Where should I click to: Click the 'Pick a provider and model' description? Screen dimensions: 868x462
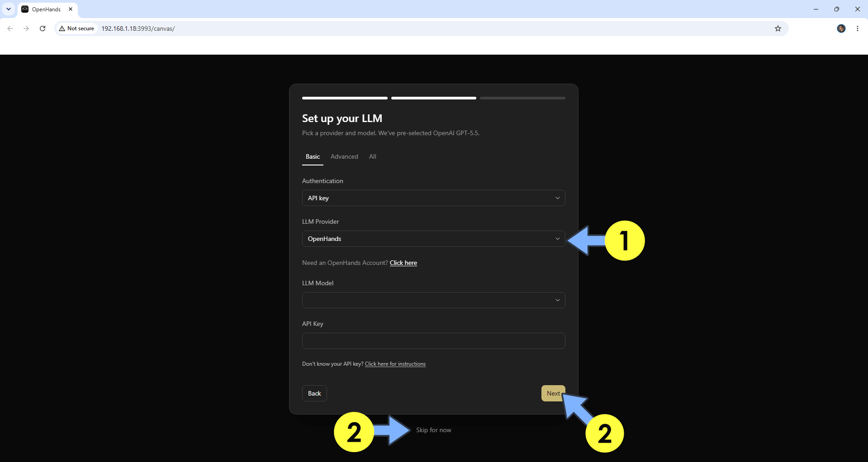click(x=391, y=133)
